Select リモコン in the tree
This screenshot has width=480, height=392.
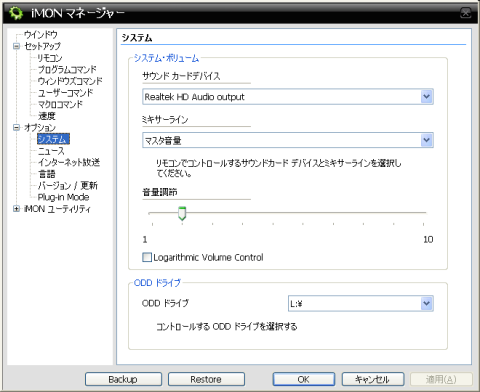tap(50, 58)
